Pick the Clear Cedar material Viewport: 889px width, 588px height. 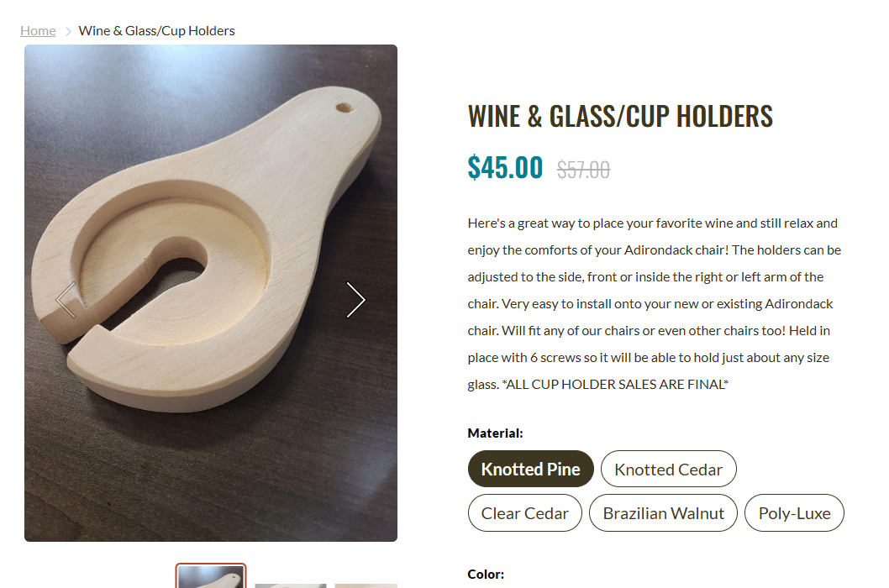(x=524, y=513)
